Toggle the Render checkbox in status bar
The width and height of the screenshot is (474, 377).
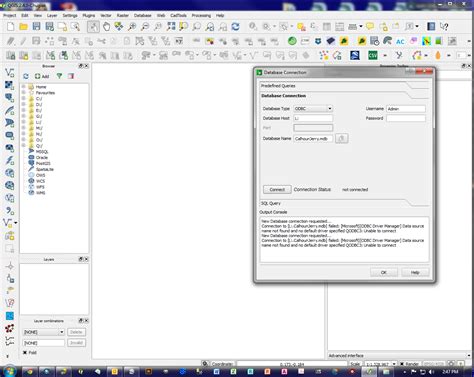point(402,364)
